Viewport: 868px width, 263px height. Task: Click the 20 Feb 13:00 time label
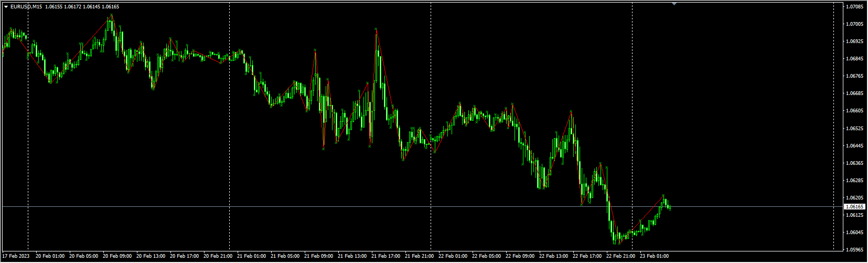click(x=151, y=256)
